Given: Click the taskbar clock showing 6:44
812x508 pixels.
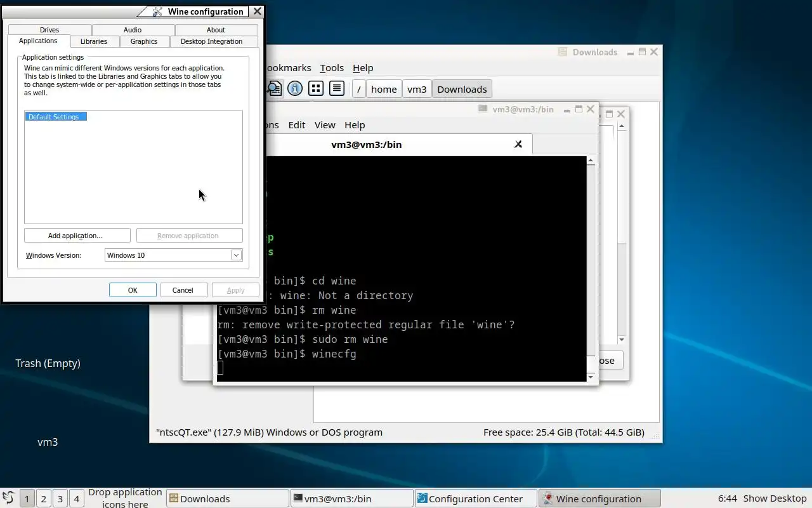Looking at the screenshot, I should click(x=728, y=498).
